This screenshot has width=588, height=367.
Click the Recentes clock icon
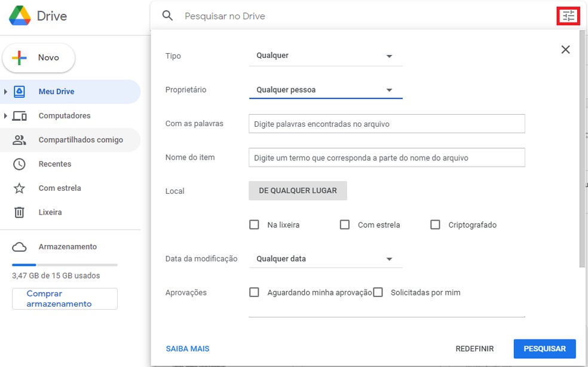click(x=19, y=164)
